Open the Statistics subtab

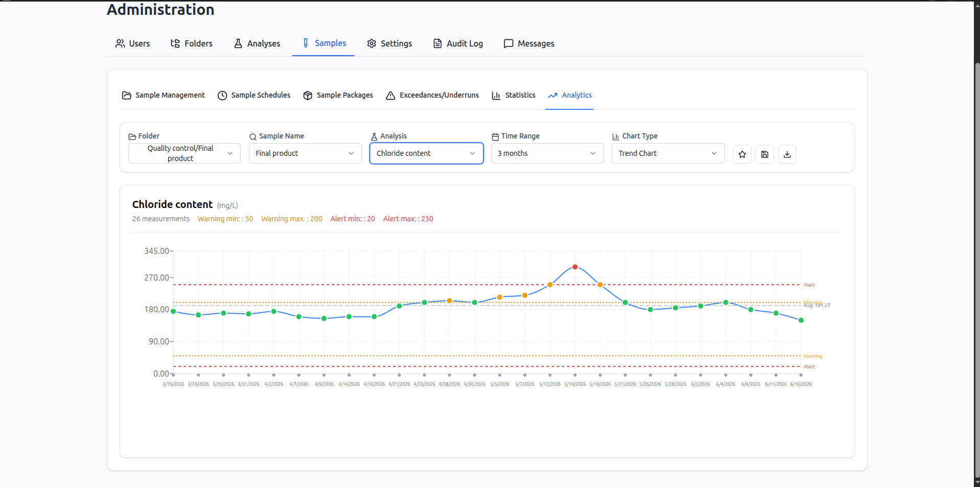click(x=513, y=95)
